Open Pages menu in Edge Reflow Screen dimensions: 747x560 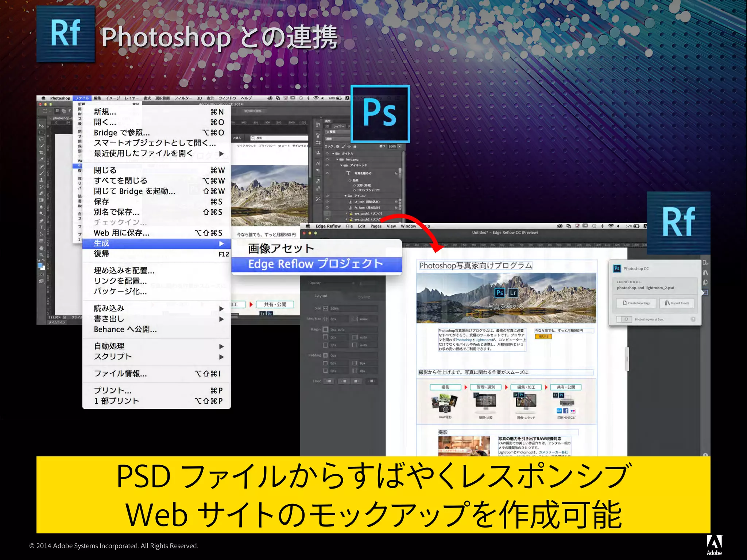tap(376, 226)
